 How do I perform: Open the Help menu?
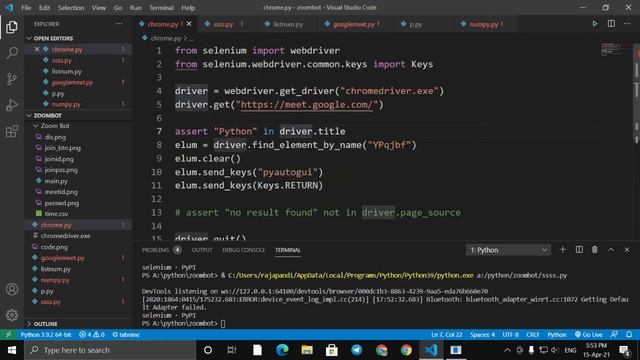[188, 8]
